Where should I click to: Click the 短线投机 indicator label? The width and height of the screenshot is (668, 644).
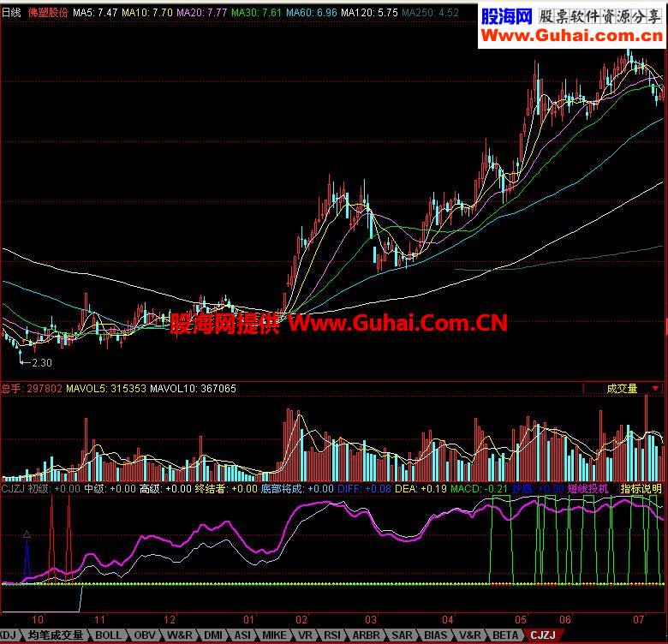click(587, 488)
